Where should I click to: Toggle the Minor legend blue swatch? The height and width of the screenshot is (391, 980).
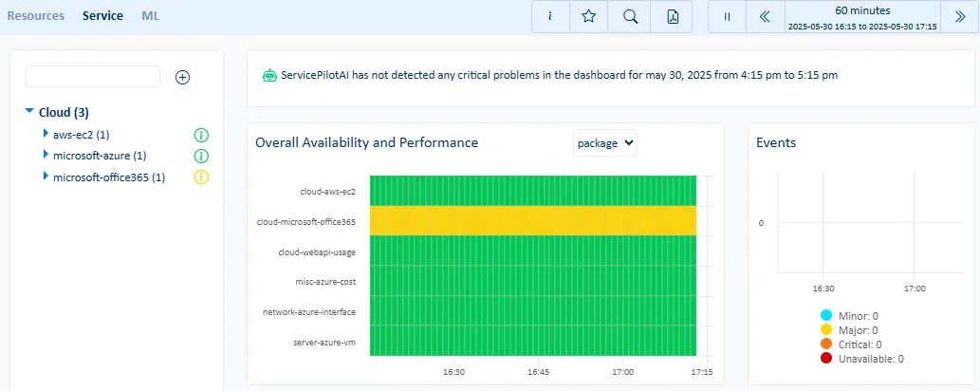pos(825,315)
